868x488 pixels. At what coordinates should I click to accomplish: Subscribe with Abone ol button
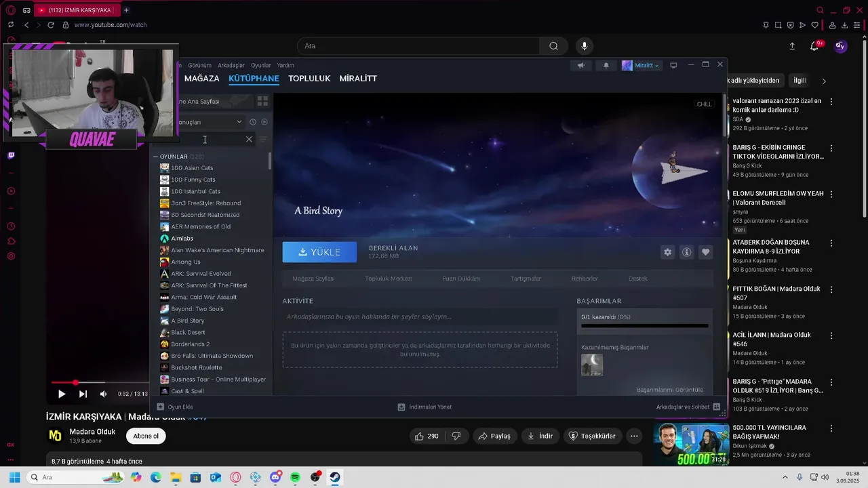(146, 436)
